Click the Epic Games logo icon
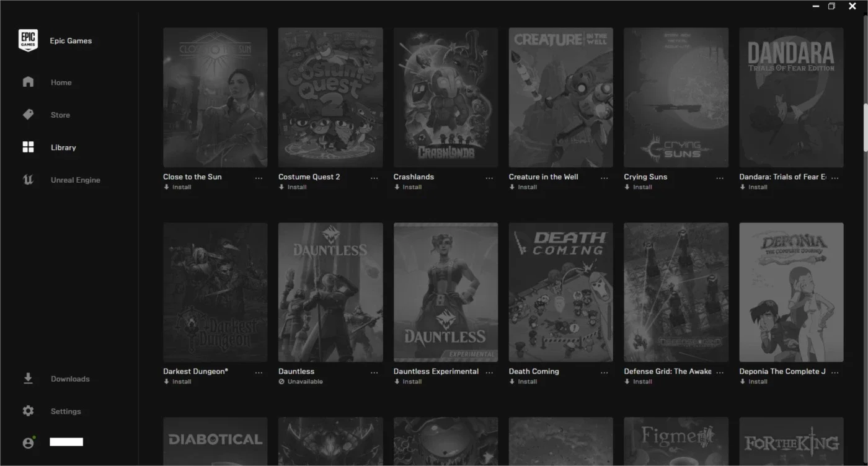Screen dimensions: 868x466 pyautogui.click(x=28, y=40)
